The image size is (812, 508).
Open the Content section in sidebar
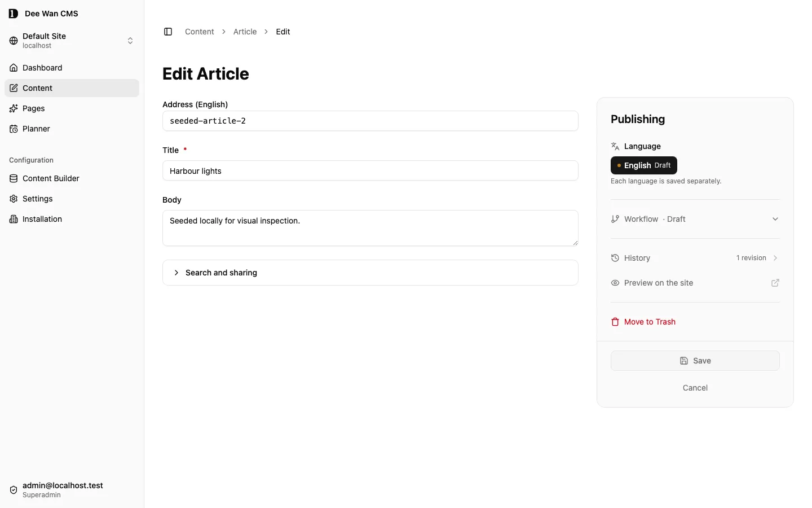pos(72,88)
